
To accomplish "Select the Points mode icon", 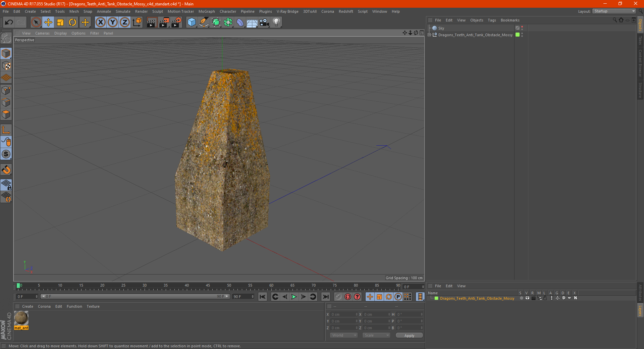I will pos(6,90).
